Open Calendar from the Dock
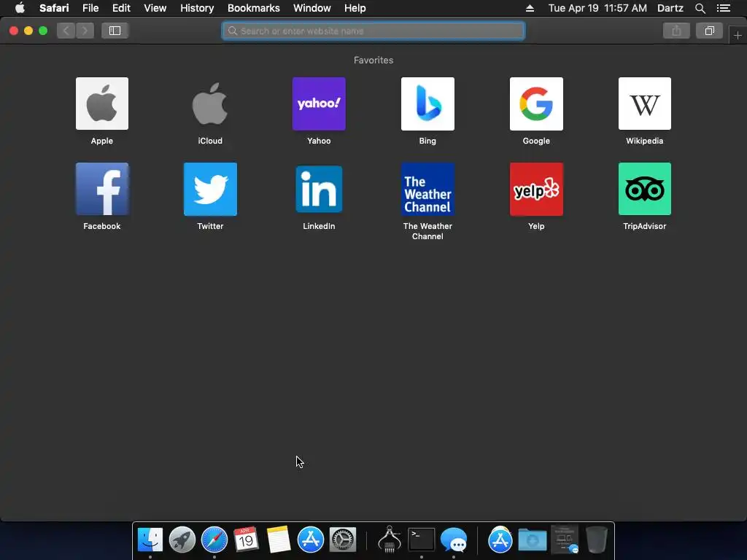Image resolution: width=747 pixels, height=560 pixels. point(246,540)
